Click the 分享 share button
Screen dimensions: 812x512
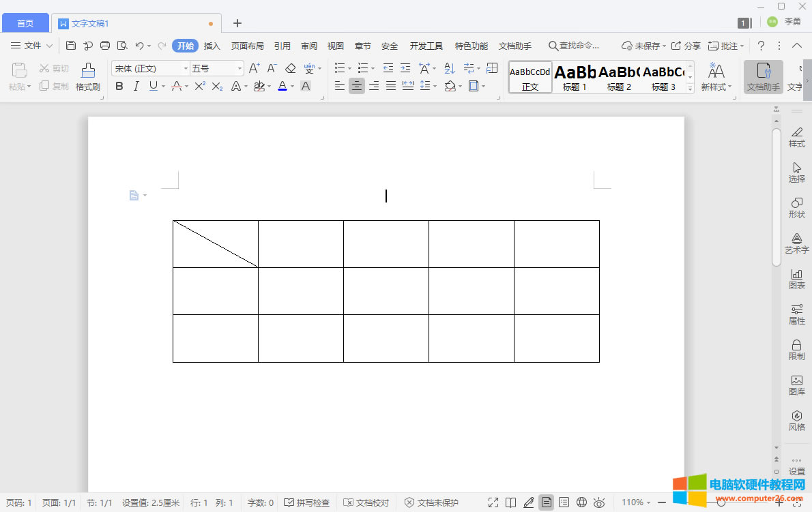686,46
